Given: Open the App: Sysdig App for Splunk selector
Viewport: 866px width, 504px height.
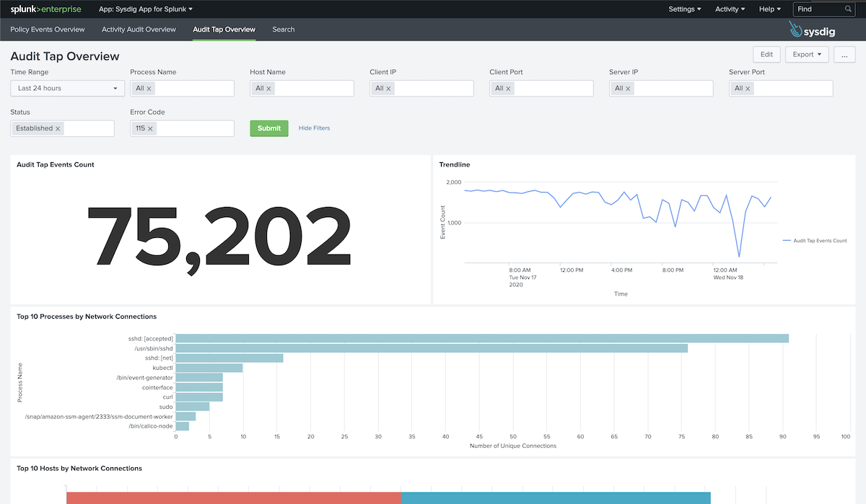Looking at the screenshot, I should [x=145, y=9].
